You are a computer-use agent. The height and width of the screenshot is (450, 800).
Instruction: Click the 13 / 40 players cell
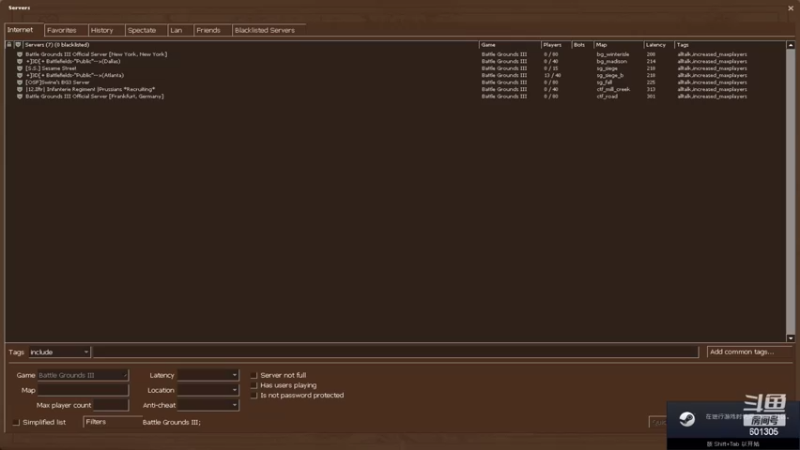552,75
